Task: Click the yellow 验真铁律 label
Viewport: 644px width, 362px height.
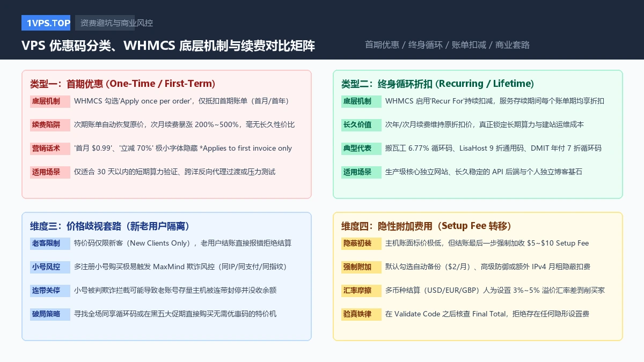Action: [361, 314]
